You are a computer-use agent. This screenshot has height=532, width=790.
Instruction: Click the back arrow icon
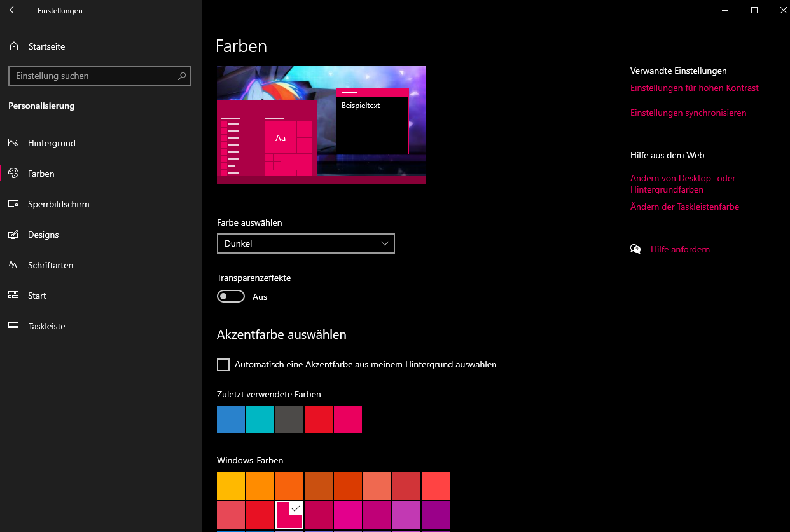pyautogui.click(x=13, y=10)
